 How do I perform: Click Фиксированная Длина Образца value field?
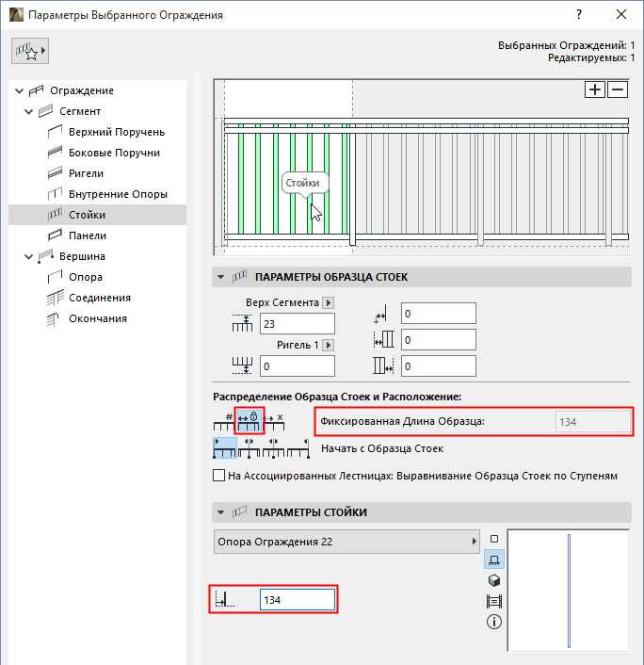(x=592, y=422)
